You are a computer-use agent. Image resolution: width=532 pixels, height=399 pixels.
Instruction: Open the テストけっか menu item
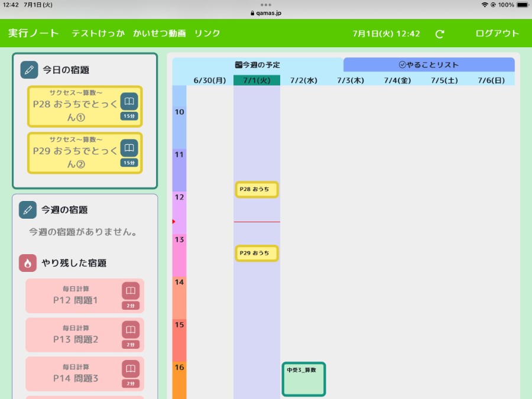(98, 33)
